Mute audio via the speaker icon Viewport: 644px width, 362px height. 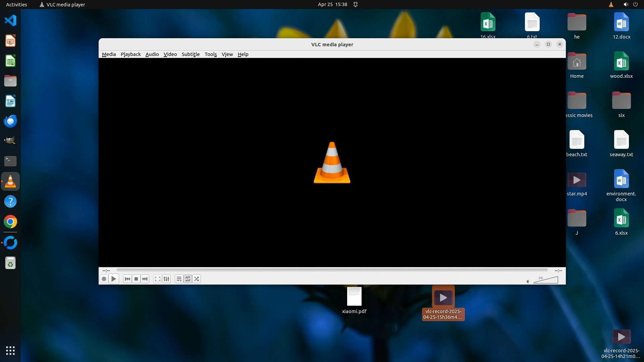pos(528,282)
